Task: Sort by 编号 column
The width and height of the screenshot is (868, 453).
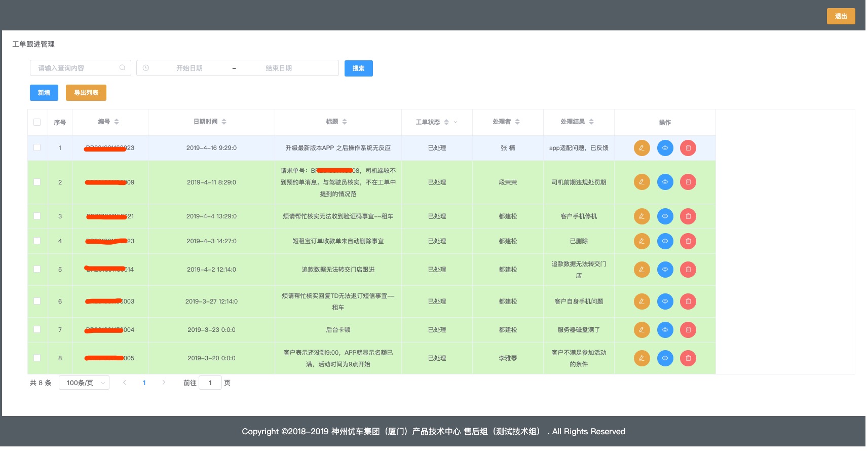Action: 117,122
